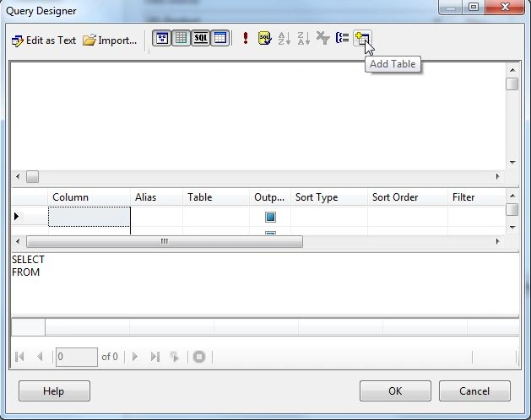Screen dimensions: 531x420
Task: Click the new record icon
Action: pos(175,357)
